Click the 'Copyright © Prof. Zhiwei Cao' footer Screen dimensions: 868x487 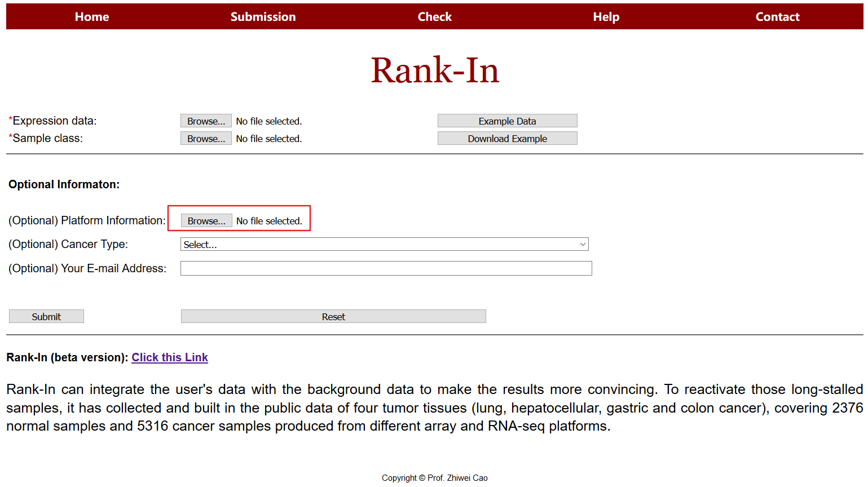434,478
